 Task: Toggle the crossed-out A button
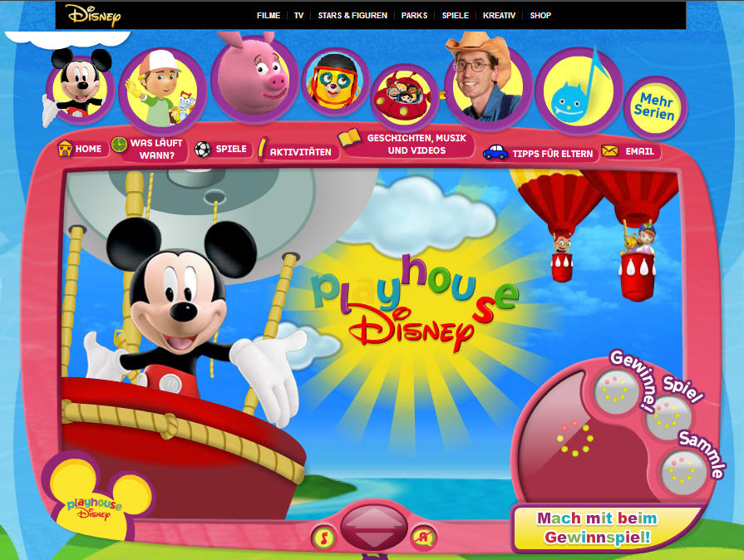(423, 537)
